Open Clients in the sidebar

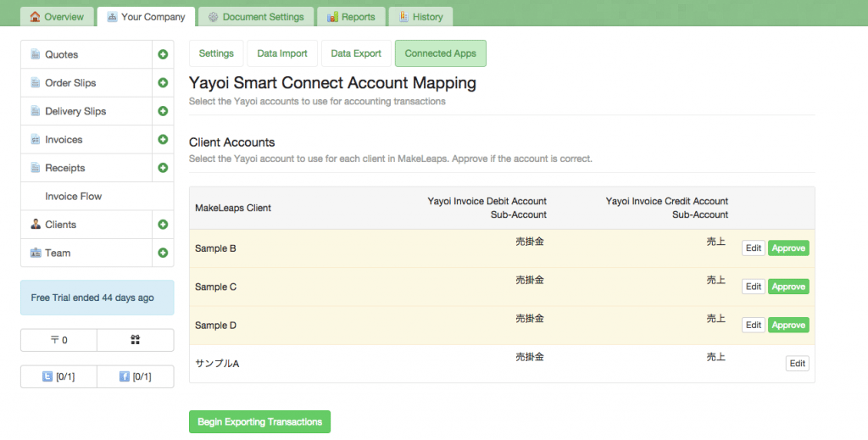pyautogui.click(x=86, y=224)
